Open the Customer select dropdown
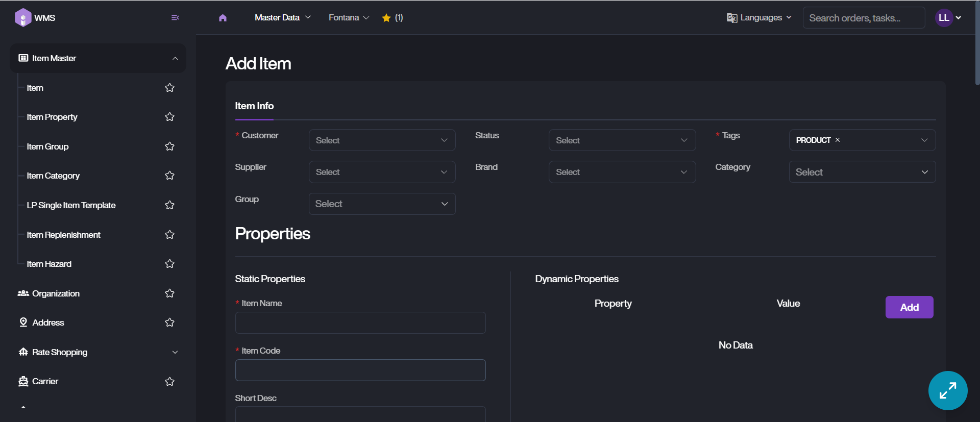Screen dimensions: 980x422 coord(382,140)
